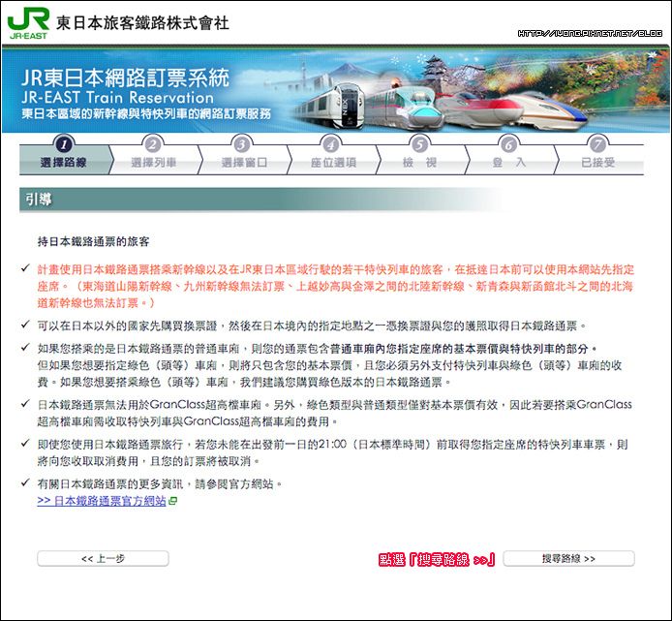
Task: Click the paragraph mentioning 21:00
Action: coord(333,452)
